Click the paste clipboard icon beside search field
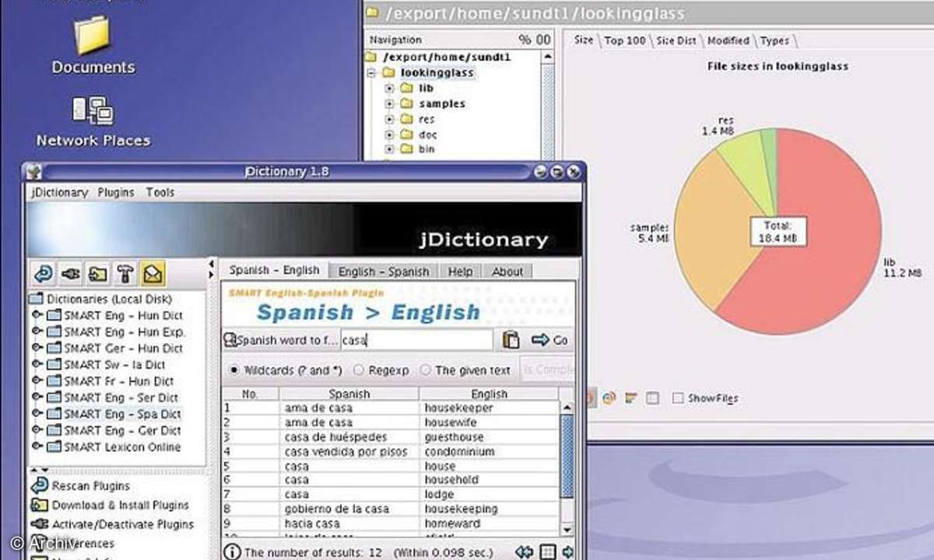Image resolution: width=934 pixels, height=560 pixels. click(511, 340)
